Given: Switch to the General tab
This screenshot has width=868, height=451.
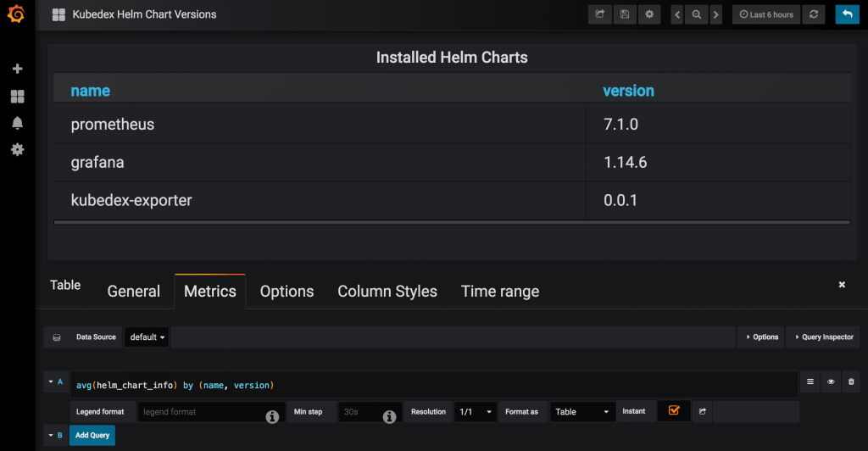Looking at the screenshot, I should coord(133,291).
